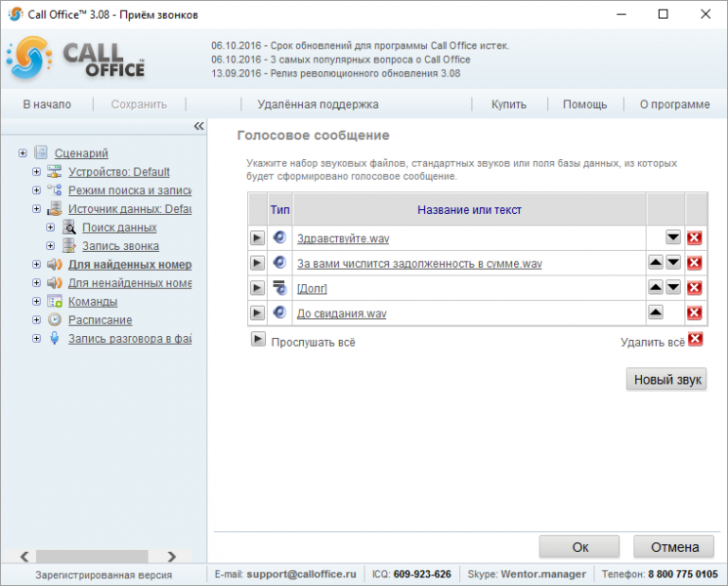Confirm with the Ок button
728x586 pixels.
pyautogui.click(x=579, y=547)
